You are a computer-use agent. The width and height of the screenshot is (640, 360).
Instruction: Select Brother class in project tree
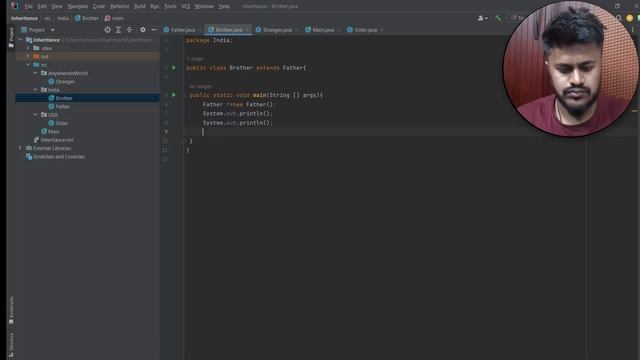point(60,98)
